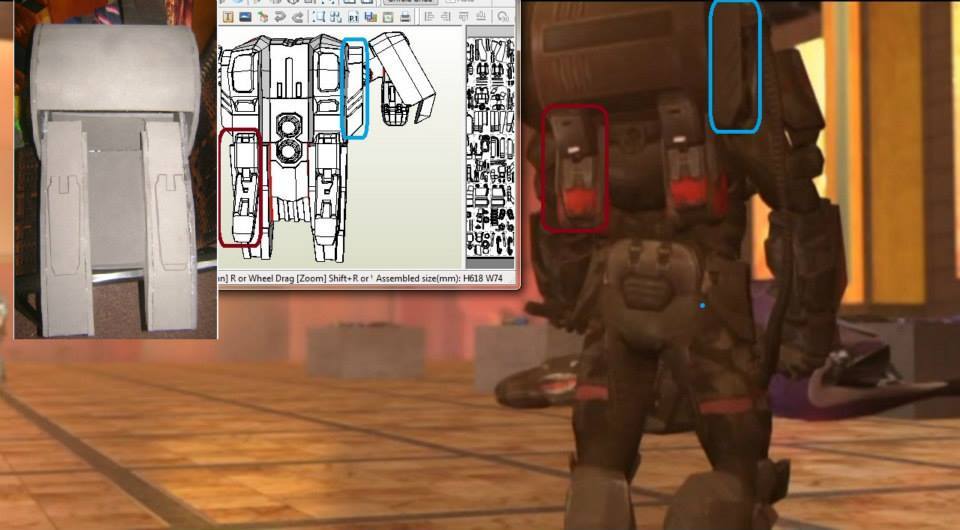This screenshot has width=960, height=530.
Task: Click the align-bottom toolbar icon
Action: click(481, 17)
